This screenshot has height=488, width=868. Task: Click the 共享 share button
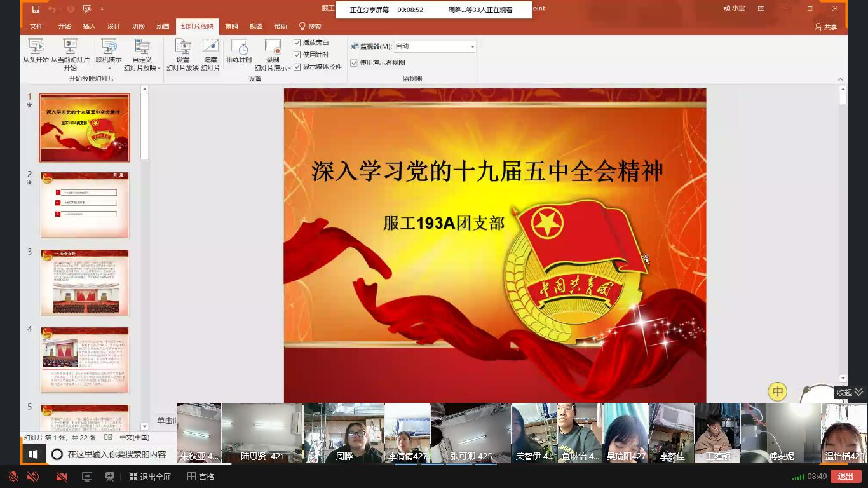[x=826, y=27]
